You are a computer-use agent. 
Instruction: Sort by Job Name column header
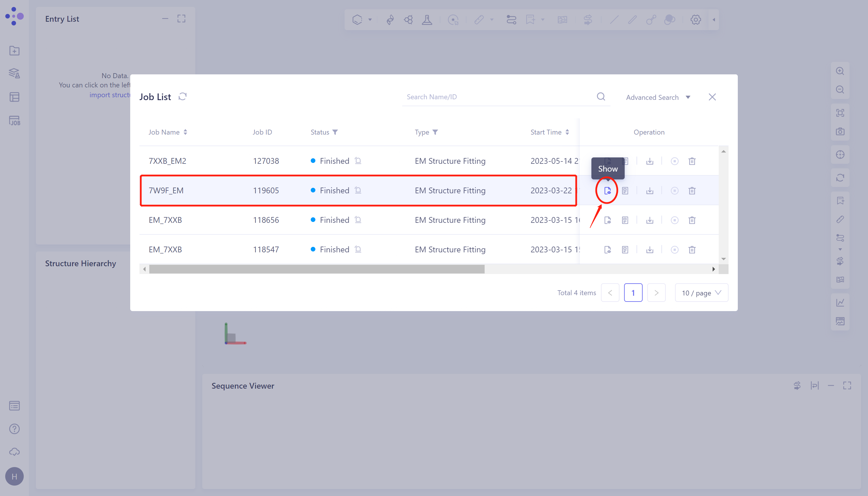pyautogui.click(x=168, y=132)
